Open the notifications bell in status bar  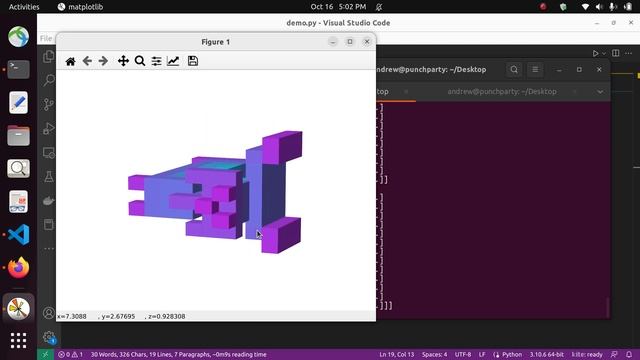pos(629,354)
